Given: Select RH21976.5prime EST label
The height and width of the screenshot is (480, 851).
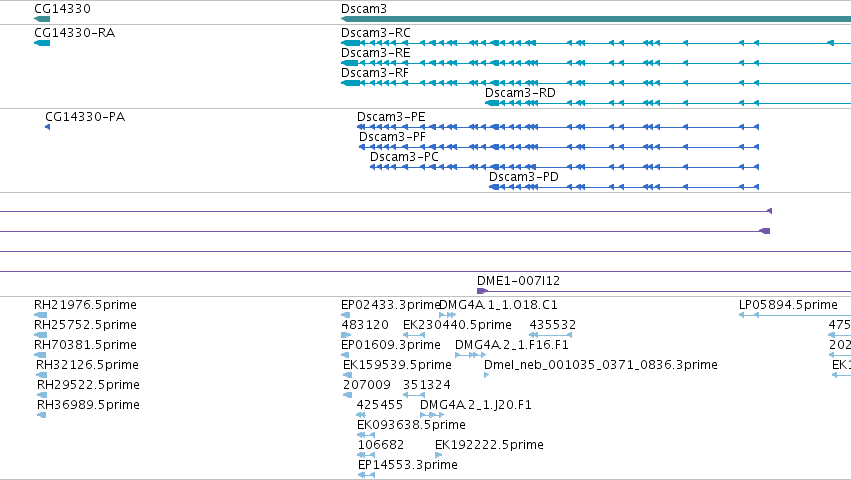Looking at the screenshot, I should [85, 305].
